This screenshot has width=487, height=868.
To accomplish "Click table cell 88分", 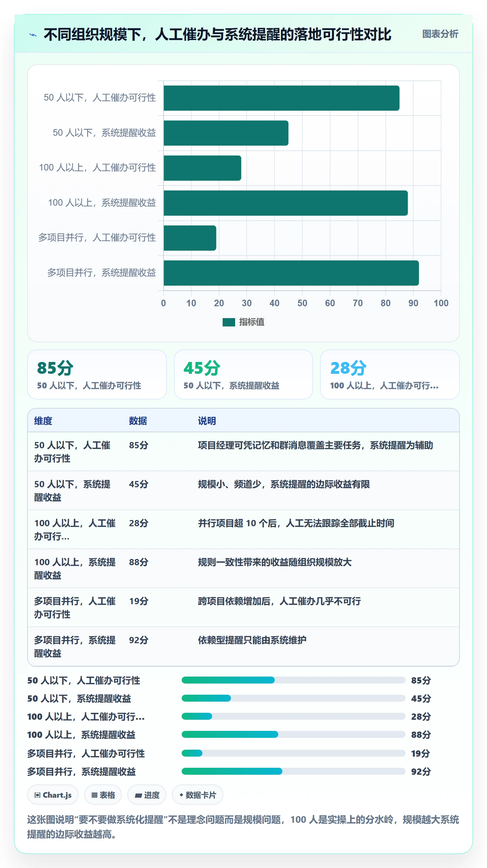I will (139, 562).
